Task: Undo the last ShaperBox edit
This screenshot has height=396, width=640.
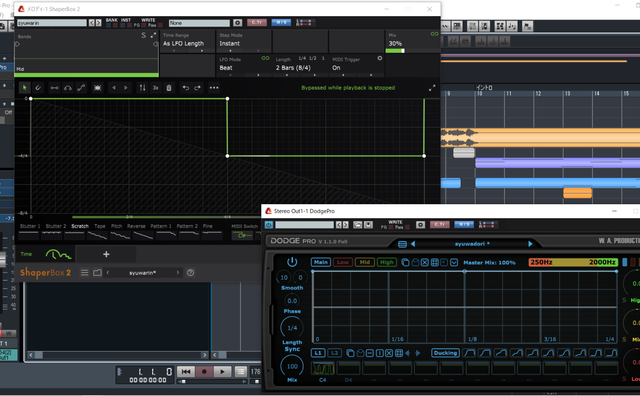Action: coord(185,88)
